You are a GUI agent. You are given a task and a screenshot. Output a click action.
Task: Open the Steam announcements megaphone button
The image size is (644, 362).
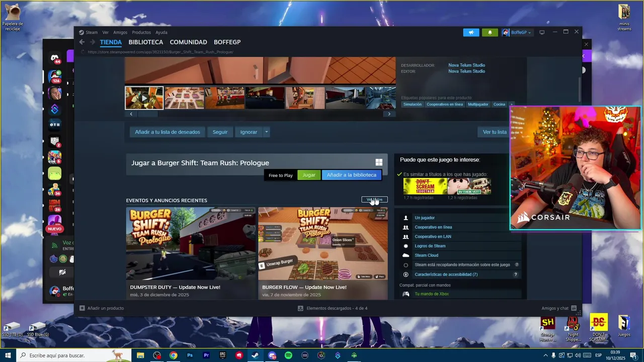click(x=471, y=33)
